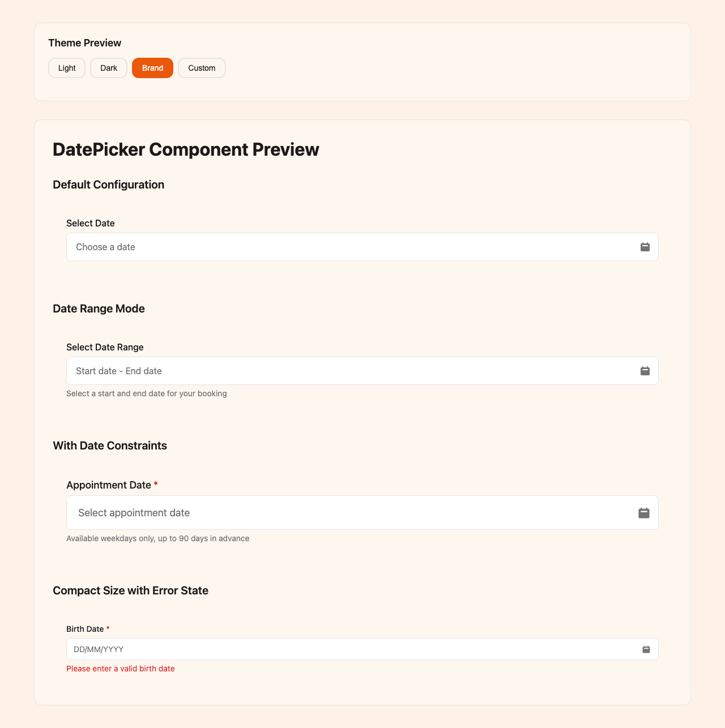Click the Theme Preview label
The width and height of the screenshot is (725, 728).
pyautogui.click(x=85, y=43)
